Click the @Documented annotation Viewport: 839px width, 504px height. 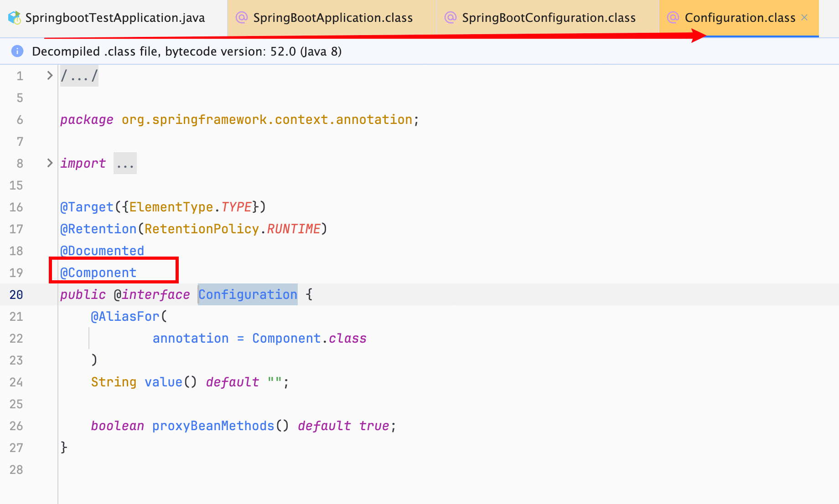point(102,251)
